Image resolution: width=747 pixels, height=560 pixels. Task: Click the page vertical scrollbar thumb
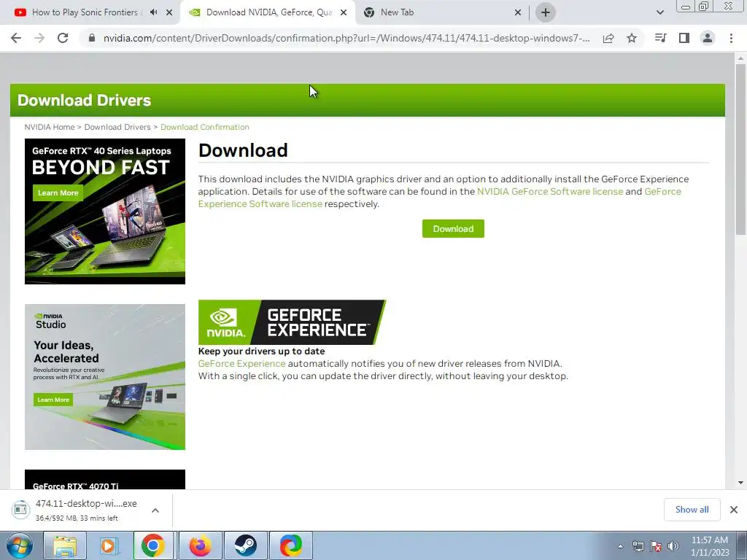coord(740,149)
